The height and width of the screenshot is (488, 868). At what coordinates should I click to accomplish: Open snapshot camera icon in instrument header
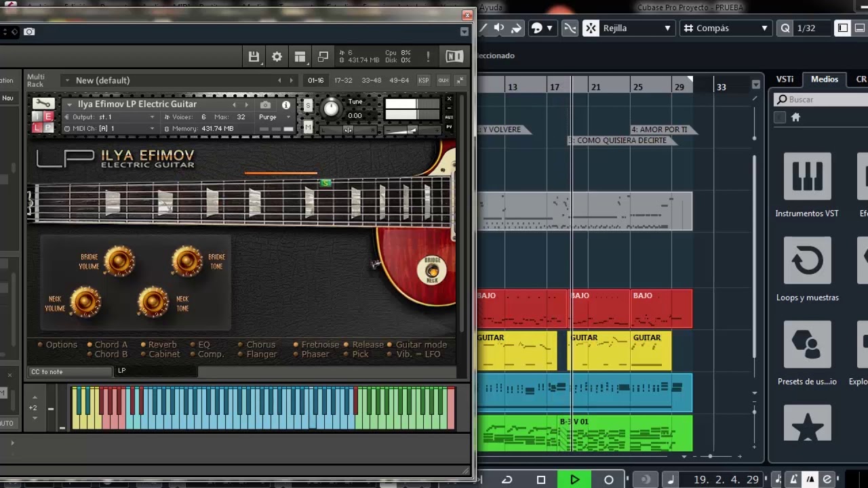point(266,105)
